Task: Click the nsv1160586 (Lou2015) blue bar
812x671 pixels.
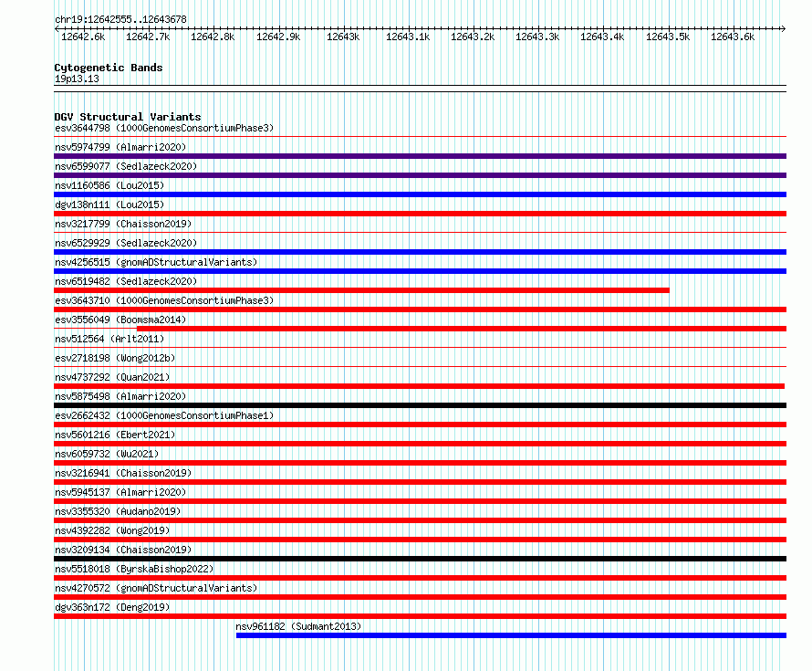Action: (420, 194)
